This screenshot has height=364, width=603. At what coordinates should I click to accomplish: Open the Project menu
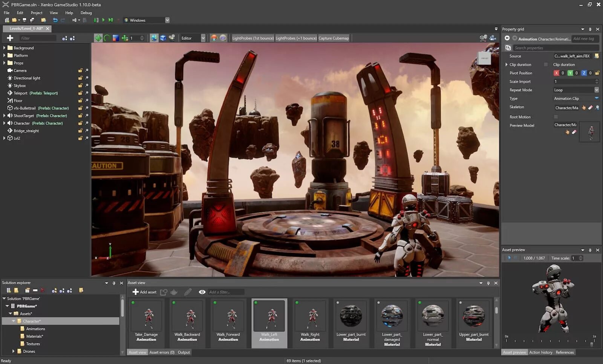[36, 13]
